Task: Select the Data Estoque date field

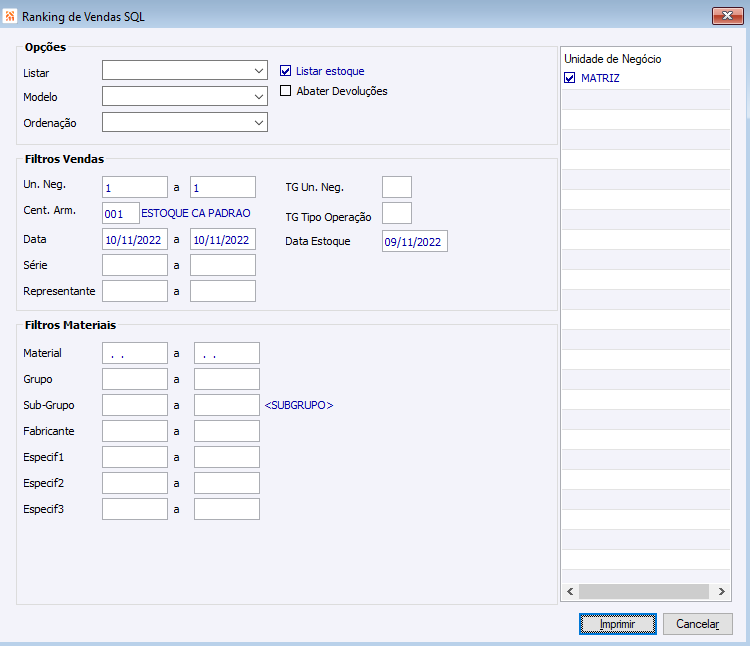Action: [x=414, y=242]
